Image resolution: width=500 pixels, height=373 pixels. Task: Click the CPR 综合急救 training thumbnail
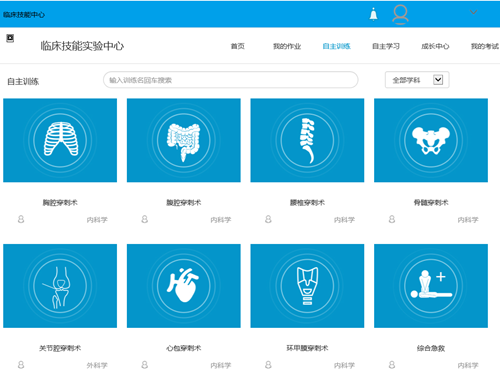click(431, 286)
